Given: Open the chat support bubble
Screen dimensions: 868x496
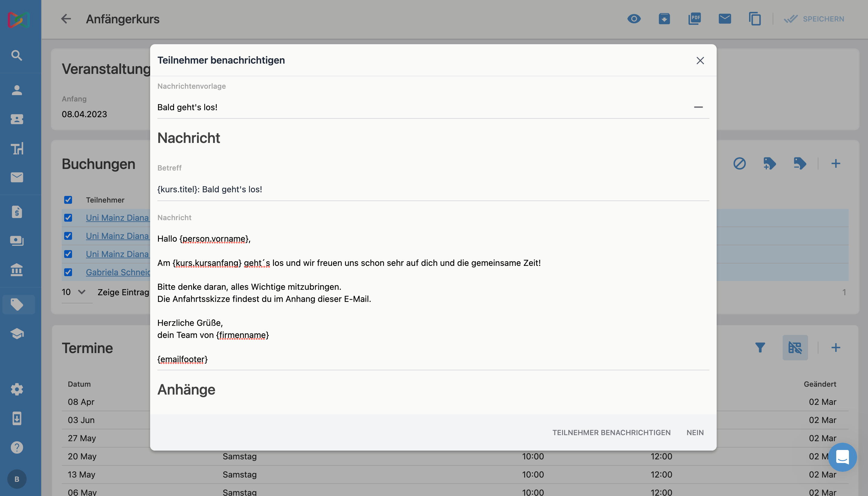Looking at the screenshot, I should click(x=842, y=457).
